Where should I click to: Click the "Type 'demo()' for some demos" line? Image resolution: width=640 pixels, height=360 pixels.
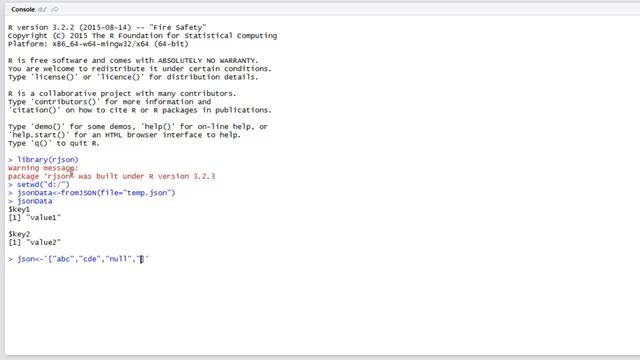138,127
